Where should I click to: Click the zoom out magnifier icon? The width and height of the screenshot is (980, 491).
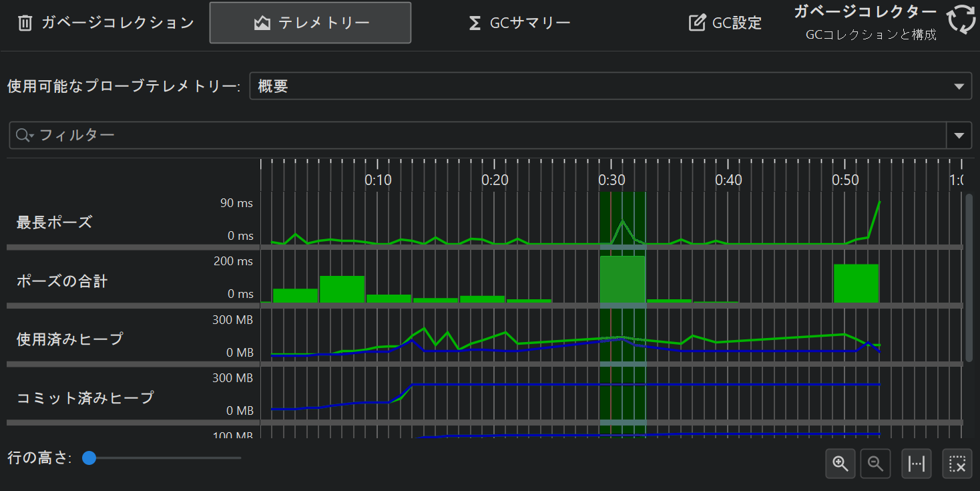(876, 464)
